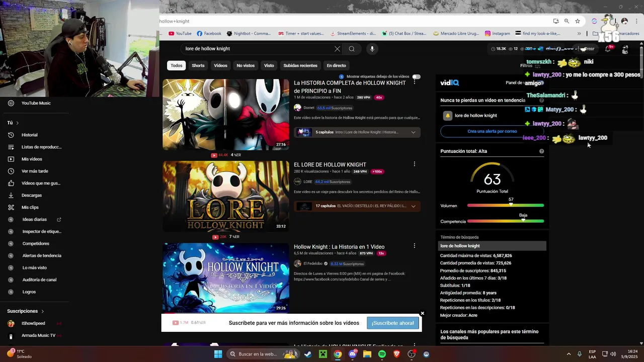Select the Subidas recientes filter chip

coord(300,65)
